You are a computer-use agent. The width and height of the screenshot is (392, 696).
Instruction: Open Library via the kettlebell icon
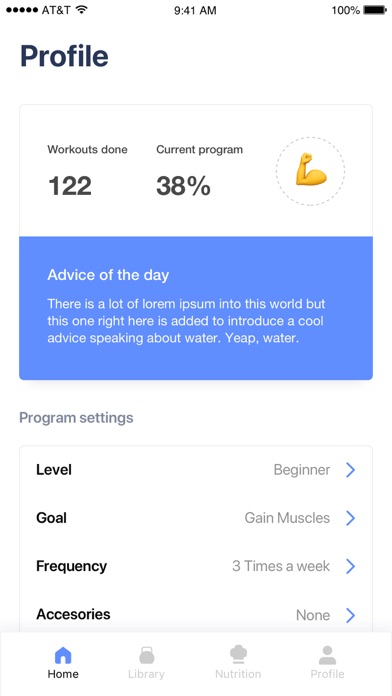click(x=146, y=655)
